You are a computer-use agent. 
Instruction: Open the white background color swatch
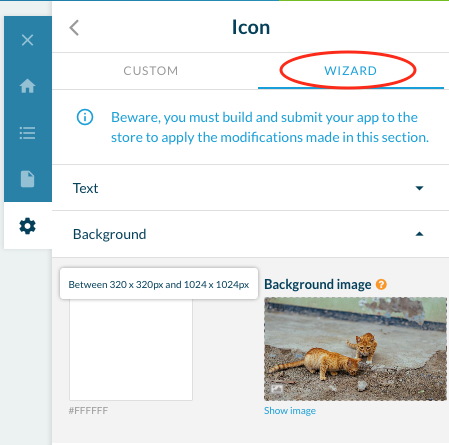point(131,349)
